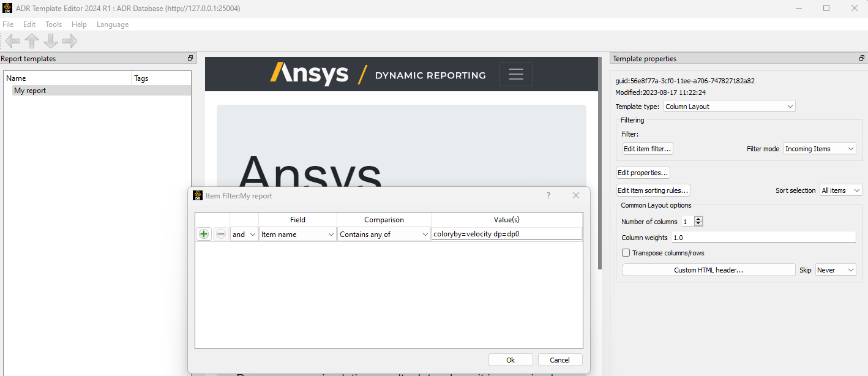The image size is (868, 376).
Task: Click the up arrow toolbar icon
Action: click(32, 41)
